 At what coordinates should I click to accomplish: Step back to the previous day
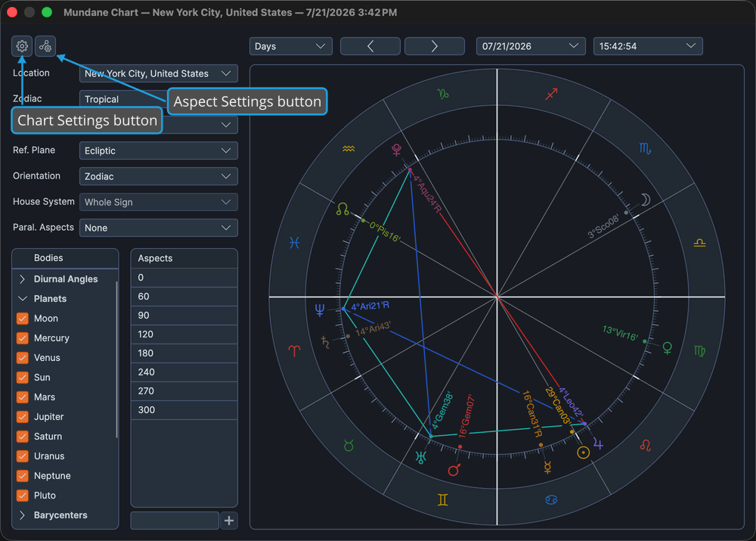[370, 46]
